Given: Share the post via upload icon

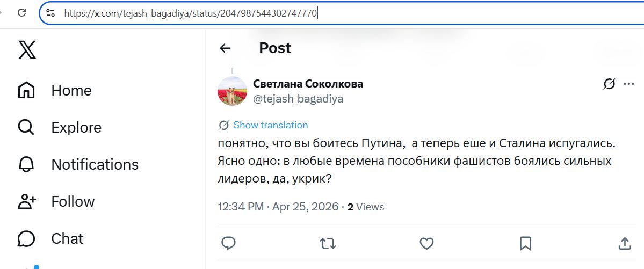Looking at the screenshot, I should coord(625,243).
